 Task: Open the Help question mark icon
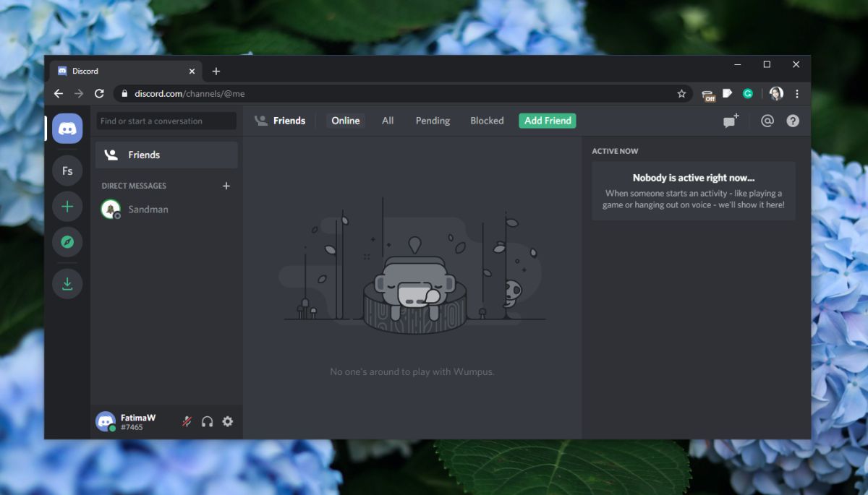point(793,121)
